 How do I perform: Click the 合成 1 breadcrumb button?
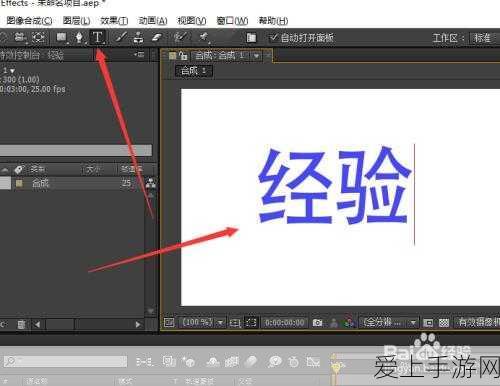click(194, 71)
